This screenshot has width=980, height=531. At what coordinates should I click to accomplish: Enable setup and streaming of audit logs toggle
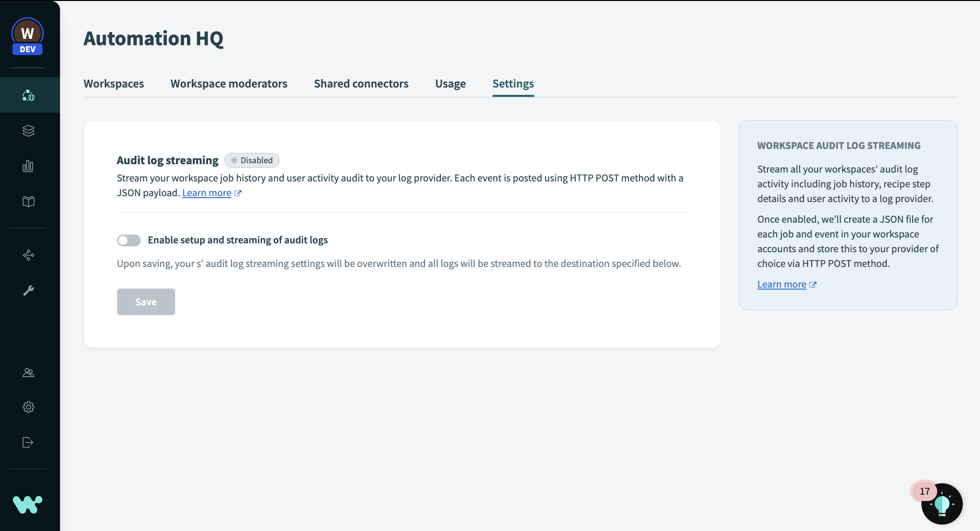(129, 240)
